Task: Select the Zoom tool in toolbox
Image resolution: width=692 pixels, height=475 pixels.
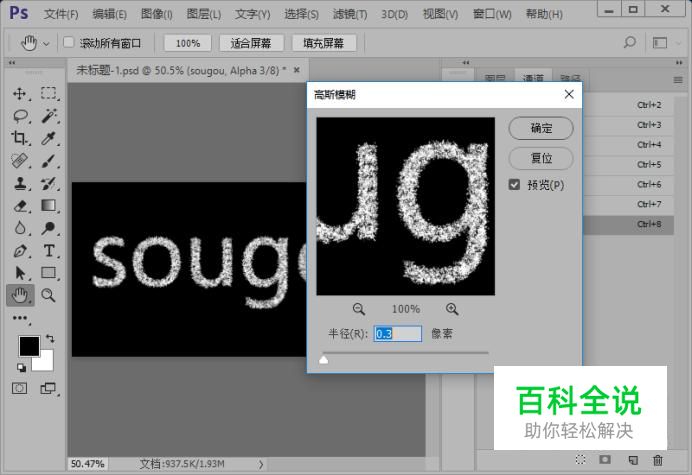Action: (48, 295)
